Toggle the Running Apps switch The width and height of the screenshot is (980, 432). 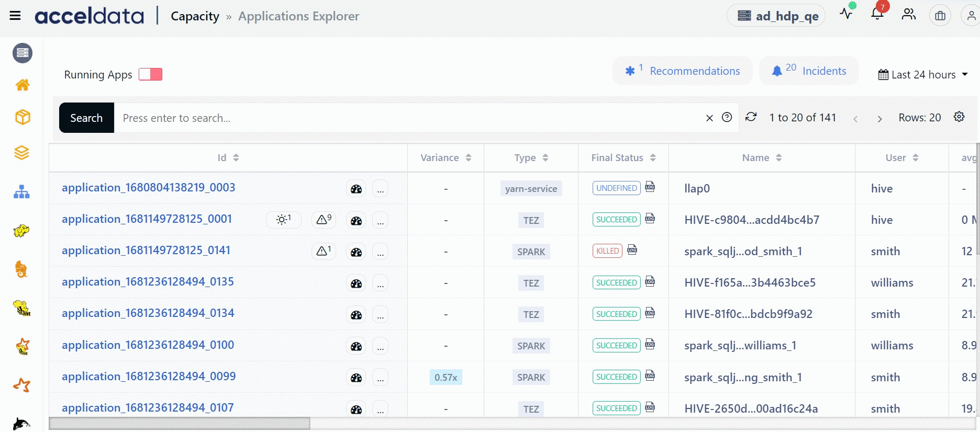tap(151, 74)
